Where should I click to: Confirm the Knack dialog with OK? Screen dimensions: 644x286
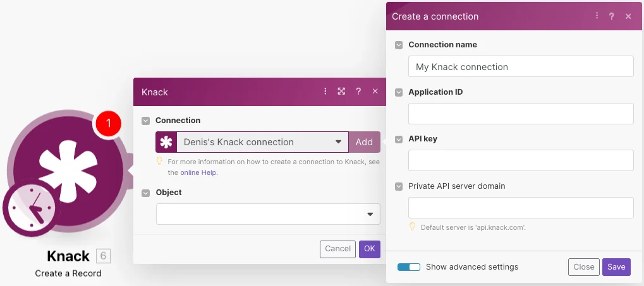click(x=370, y=249)
